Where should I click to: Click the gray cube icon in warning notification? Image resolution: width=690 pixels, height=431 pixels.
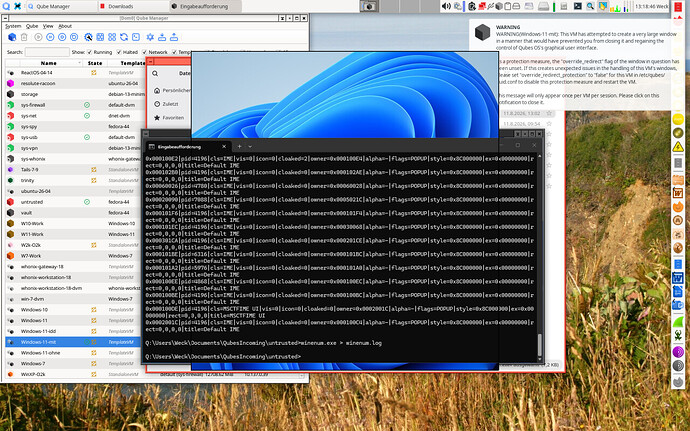coord(482,33)
